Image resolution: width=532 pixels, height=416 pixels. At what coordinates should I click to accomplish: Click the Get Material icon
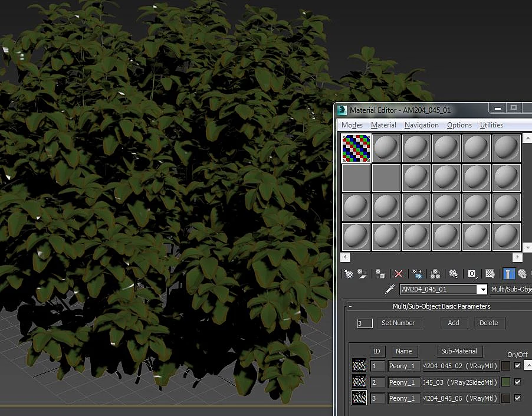[x=348, y=273]
